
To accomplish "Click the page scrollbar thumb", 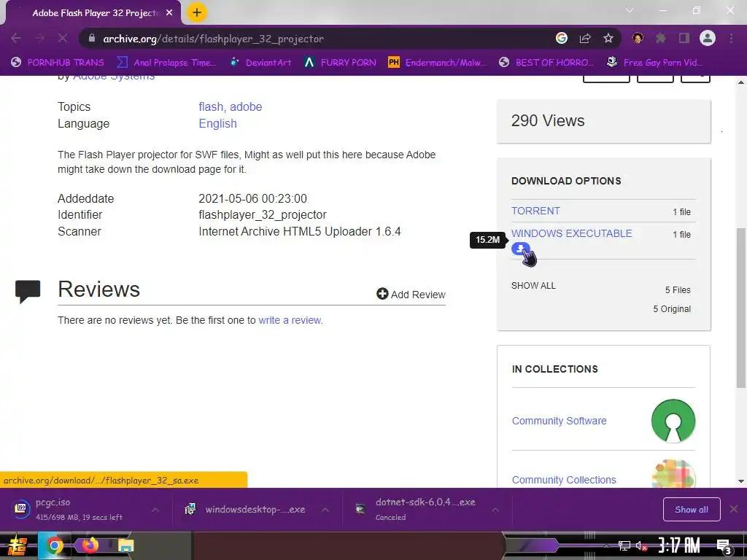I will pos(741,308).
